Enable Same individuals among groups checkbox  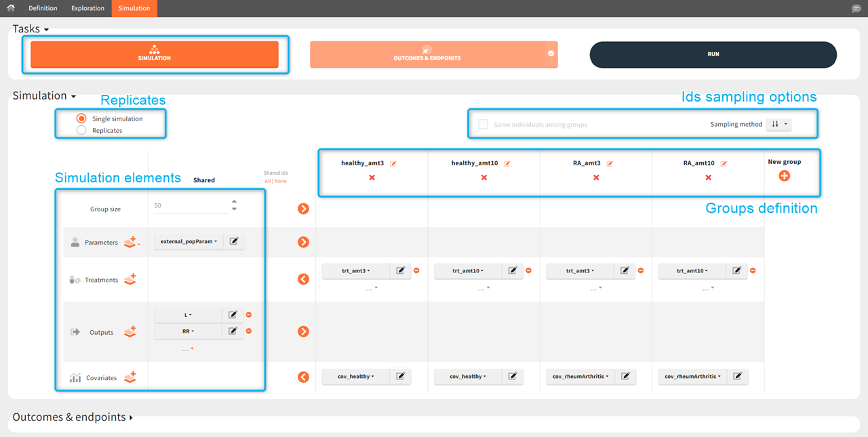(483, 125)
